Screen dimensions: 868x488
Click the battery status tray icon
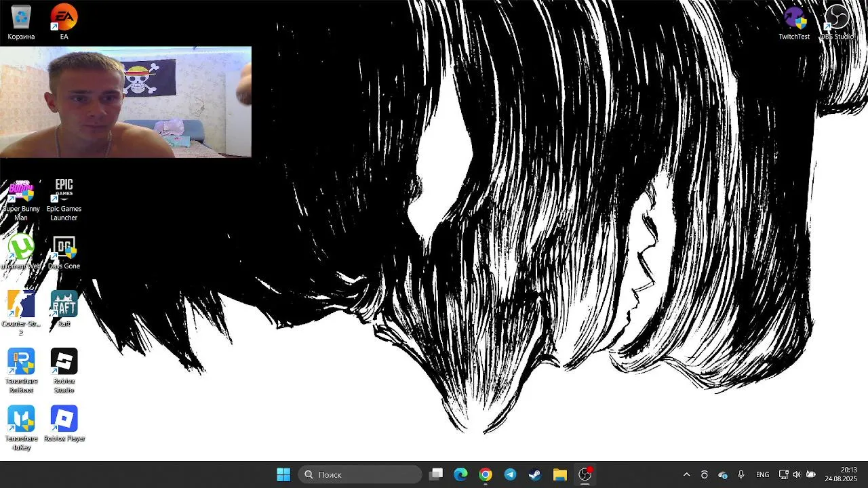(810, 475)
